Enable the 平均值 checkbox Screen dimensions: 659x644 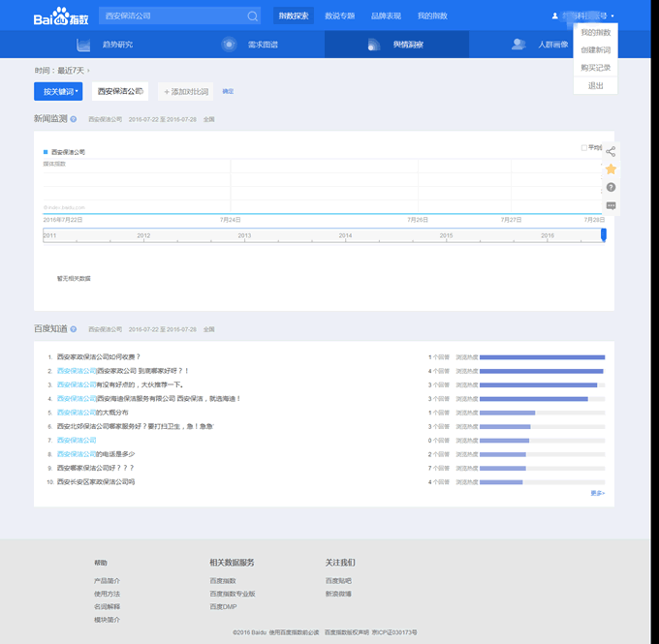pyautogui.click(x=583, y=147)
